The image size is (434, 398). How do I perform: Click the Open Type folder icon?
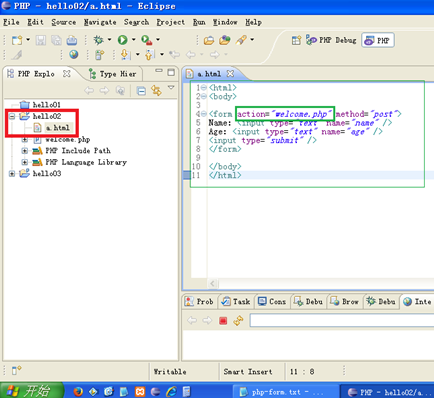tap(209, 40)
